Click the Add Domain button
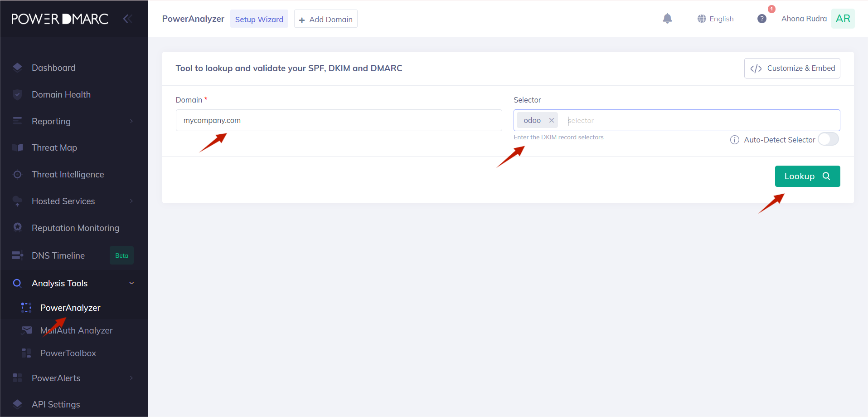The width and height of the screenshot is (868, 417). [x=325, y=19]
